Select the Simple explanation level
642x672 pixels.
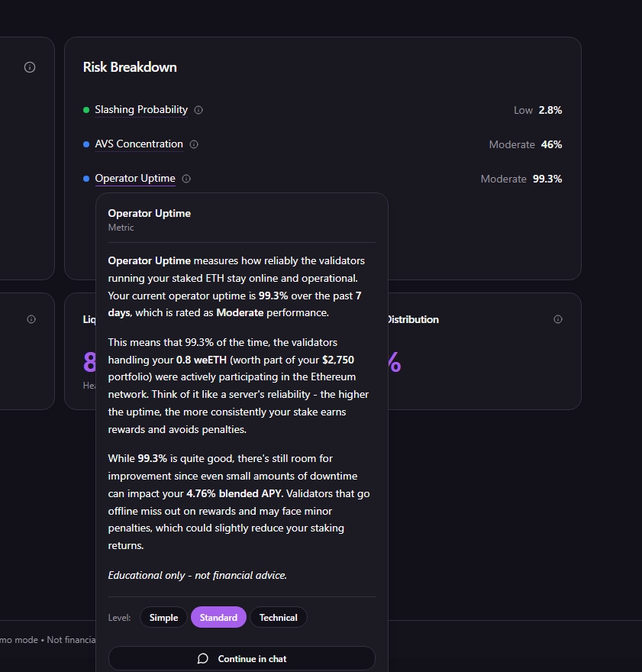[x=163, y=617]
